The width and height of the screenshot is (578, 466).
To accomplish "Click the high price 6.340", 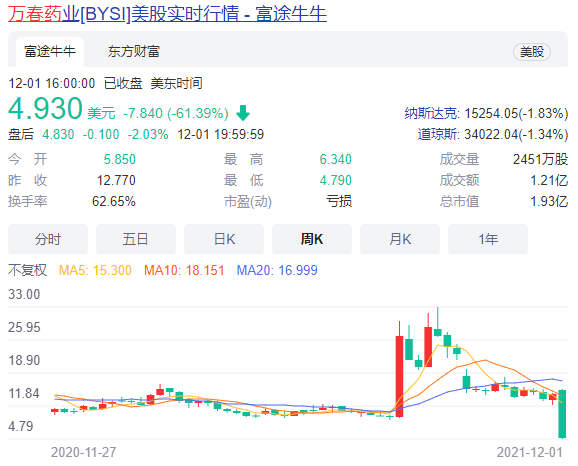I will [x=335, y=159].
